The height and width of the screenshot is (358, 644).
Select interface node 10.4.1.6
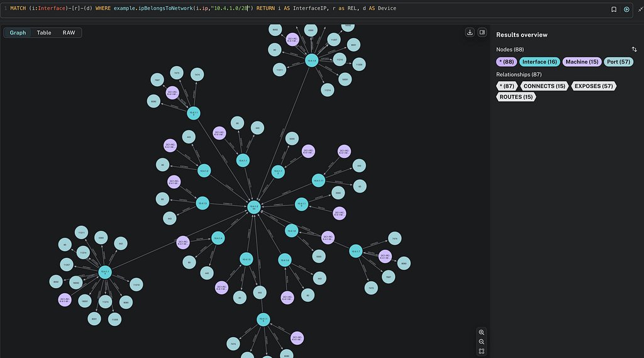(x=285, y=260)
